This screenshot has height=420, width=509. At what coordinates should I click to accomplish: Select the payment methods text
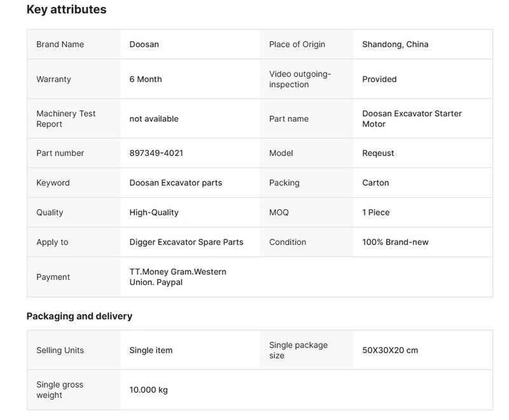click(178, 277)
